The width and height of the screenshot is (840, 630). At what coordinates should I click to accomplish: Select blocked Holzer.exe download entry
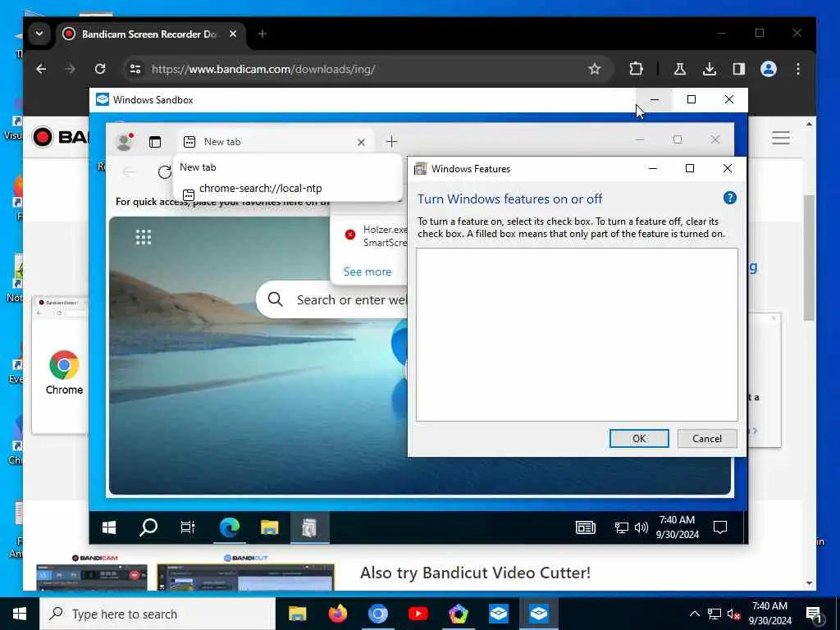(x=373, y=235)
